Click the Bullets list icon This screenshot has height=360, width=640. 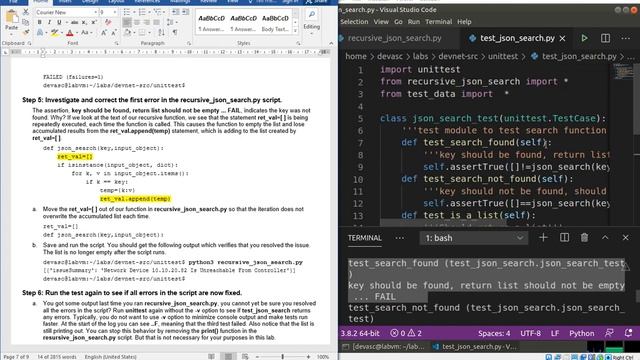click(x=127, y=12)
